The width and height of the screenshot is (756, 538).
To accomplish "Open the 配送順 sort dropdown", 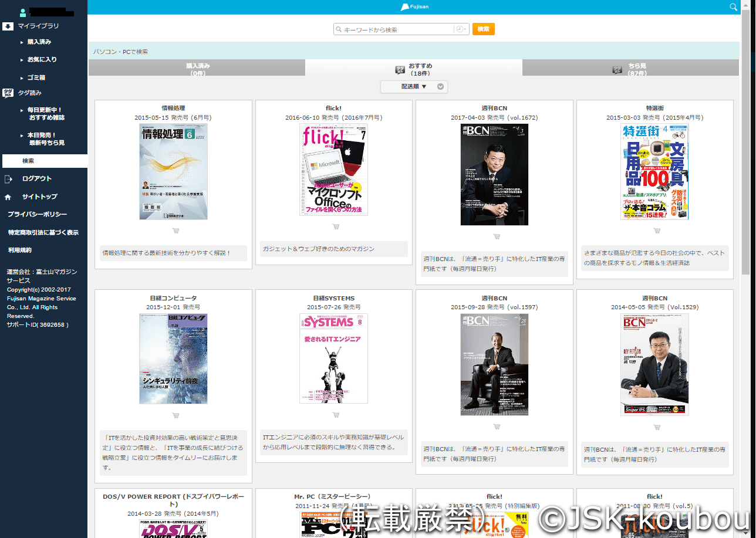I will 414,87.
